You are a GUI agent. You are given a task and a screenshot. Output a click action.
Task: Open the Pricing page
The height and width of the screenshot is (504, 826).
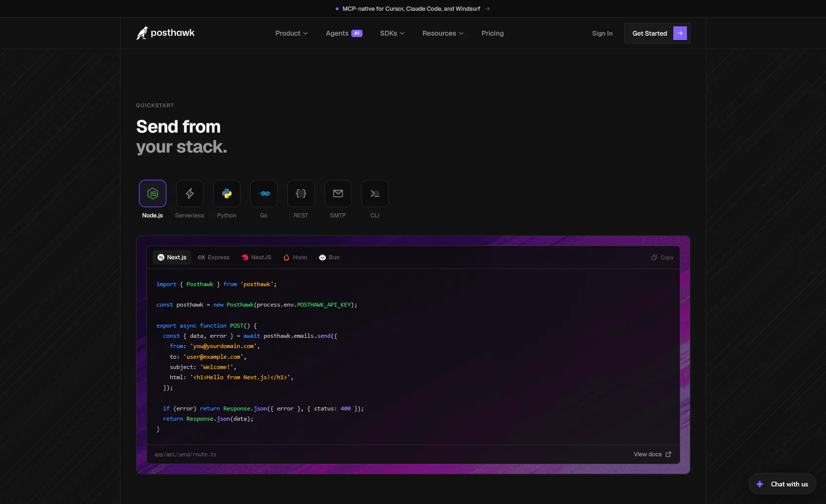(493, 33)
